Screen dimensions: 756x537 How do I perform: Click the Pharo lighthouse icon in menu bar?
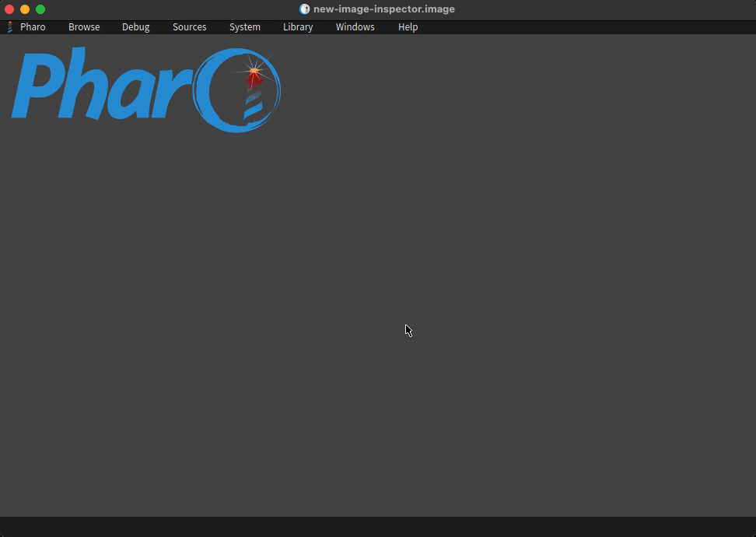[10, 27]
